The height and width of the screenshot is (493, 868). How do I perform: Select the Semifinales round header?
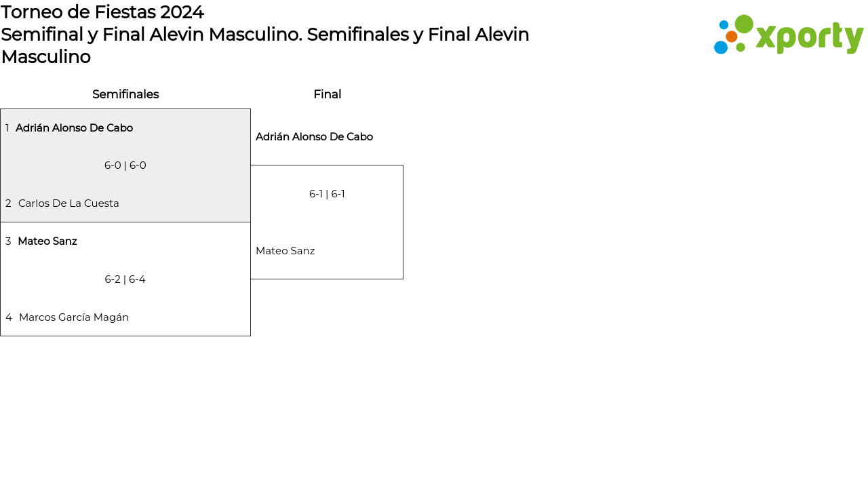click(125, 94)
